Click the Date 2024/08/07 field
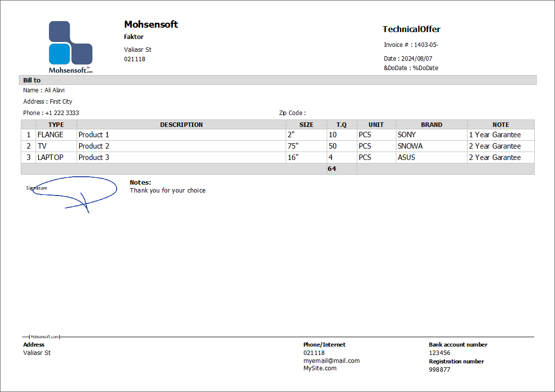This screenshot has height=392, width=555. click(x=408, y=58)
